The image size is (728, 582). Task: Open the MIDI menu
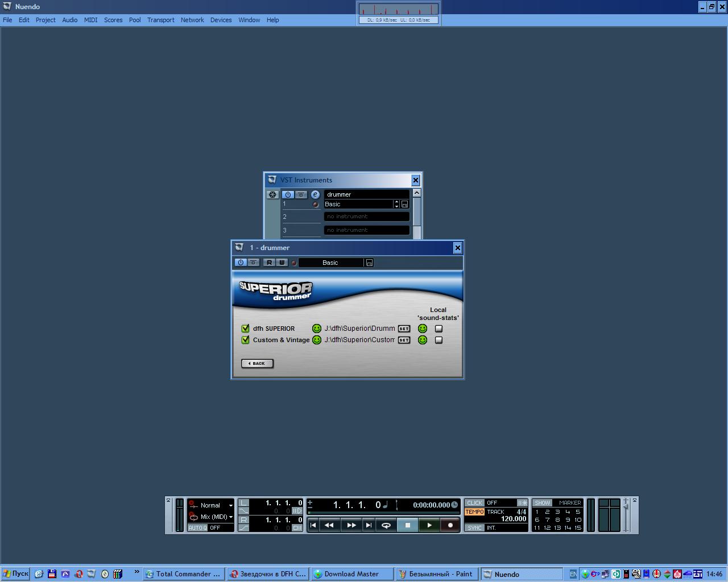click(x=91, y=20)
